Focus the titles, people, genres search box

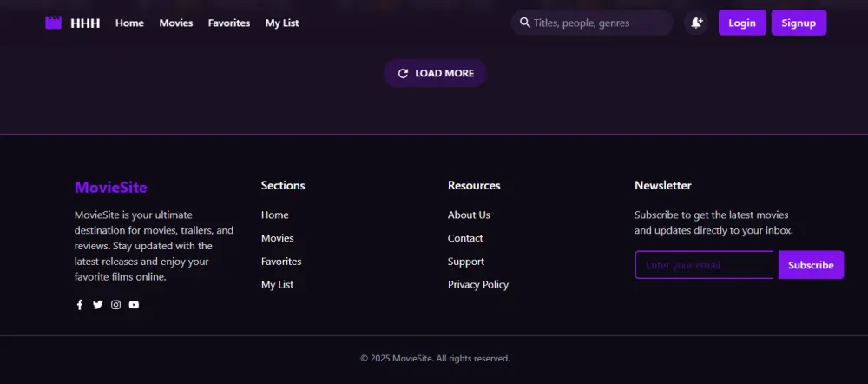[x=599, y=23]
